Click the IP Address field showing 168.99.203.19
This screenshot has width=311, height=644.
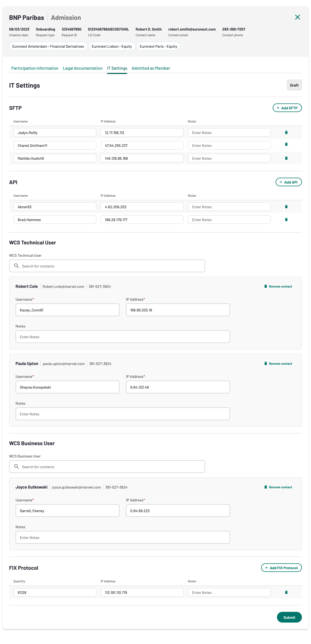(178, 310)
